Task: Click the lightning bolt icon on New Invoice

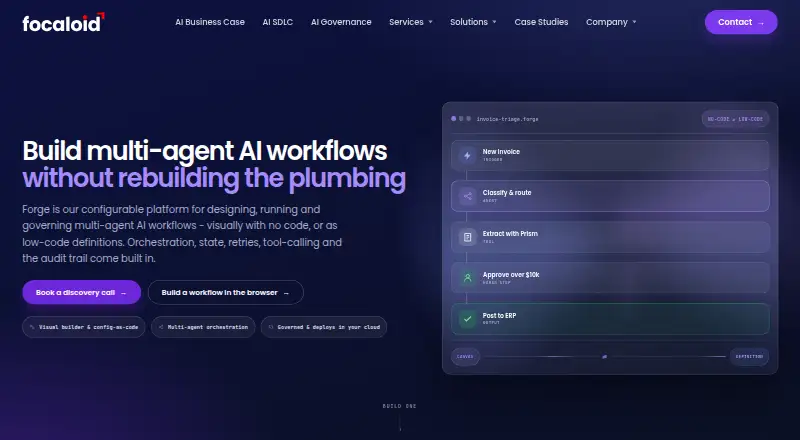Action: pos(467,156)
